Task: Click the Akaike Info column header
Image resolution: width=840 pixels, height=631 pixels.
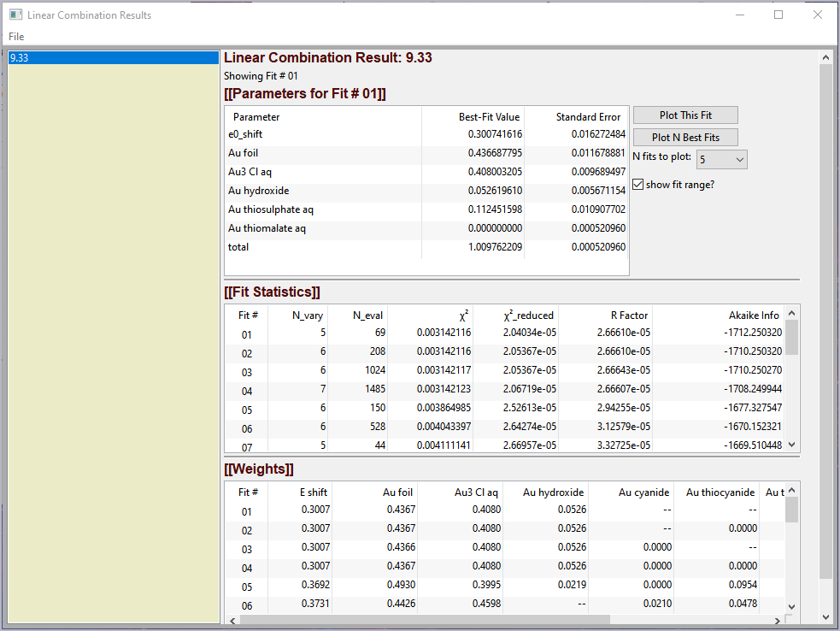Action: point(754,315)
